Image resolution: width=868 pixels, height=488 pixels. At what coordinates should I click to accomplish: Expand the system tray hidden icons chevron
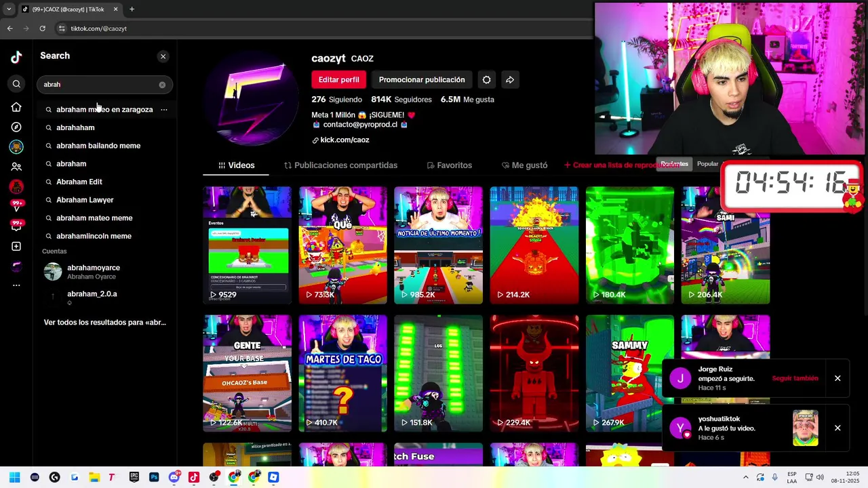coord(745,477)
